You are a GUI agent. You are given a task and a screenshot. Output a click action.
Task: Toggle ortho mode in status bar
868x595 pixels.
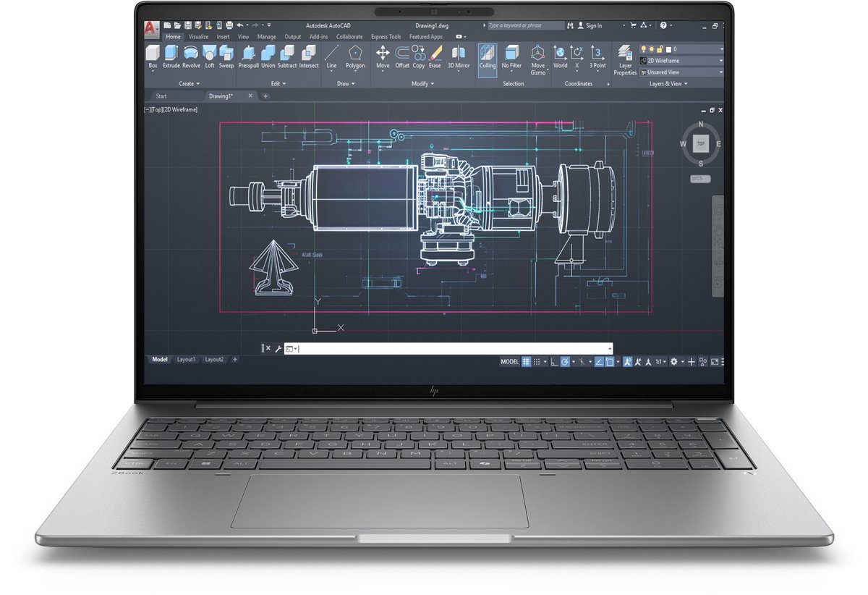[x=554, y=361]
